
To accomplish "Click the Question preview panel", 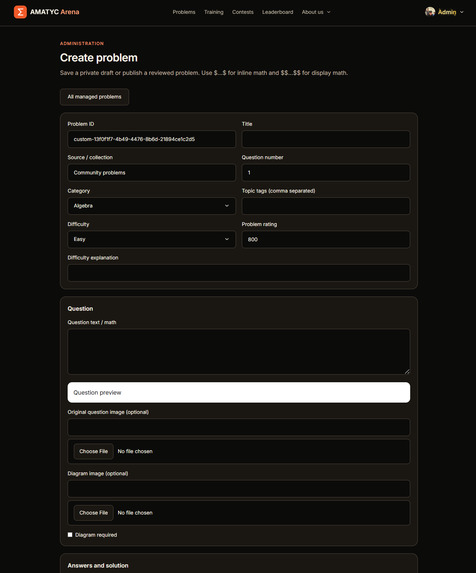I will 239,392.
